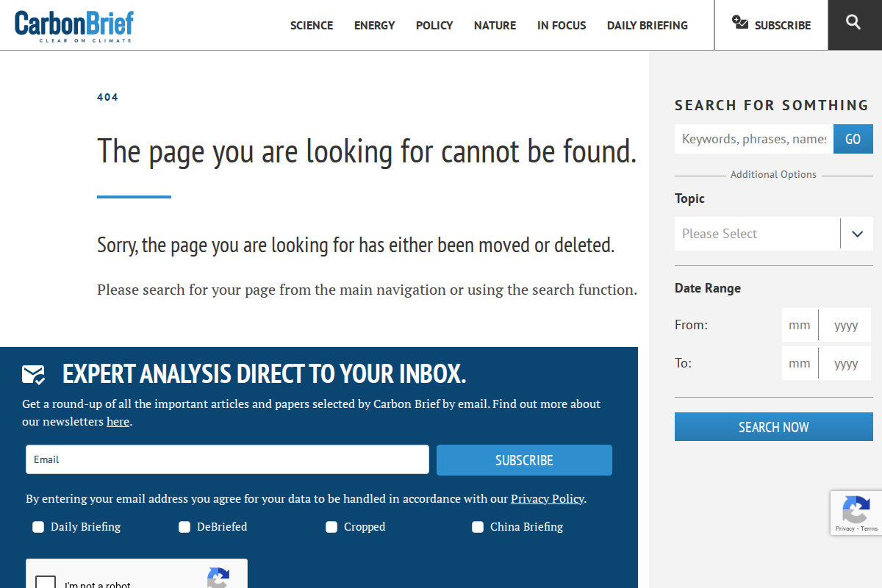The height and width of the screenshot is (588, 882).
Task: Expand the Topic dropdown arrow
Action: [857, 234]
